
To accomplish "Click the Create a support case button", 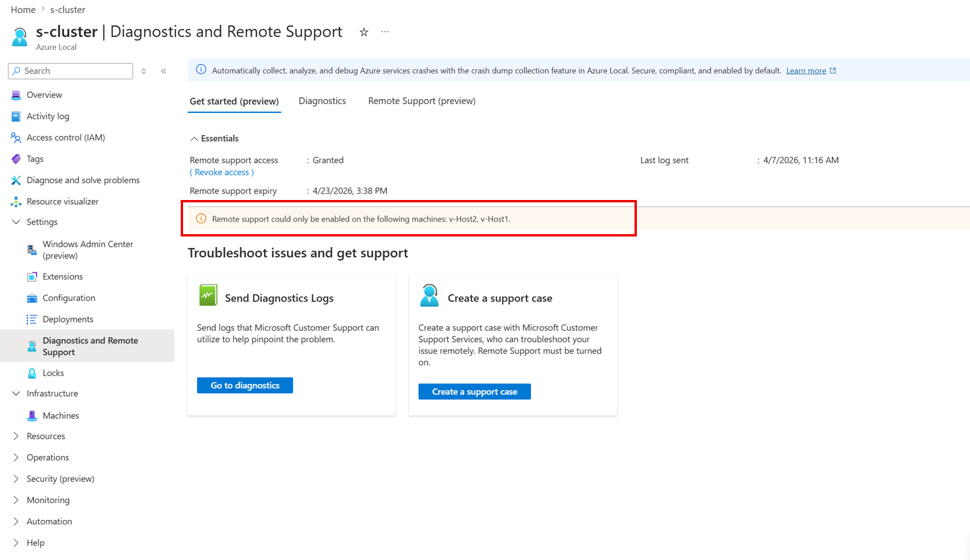I will 474,392.
